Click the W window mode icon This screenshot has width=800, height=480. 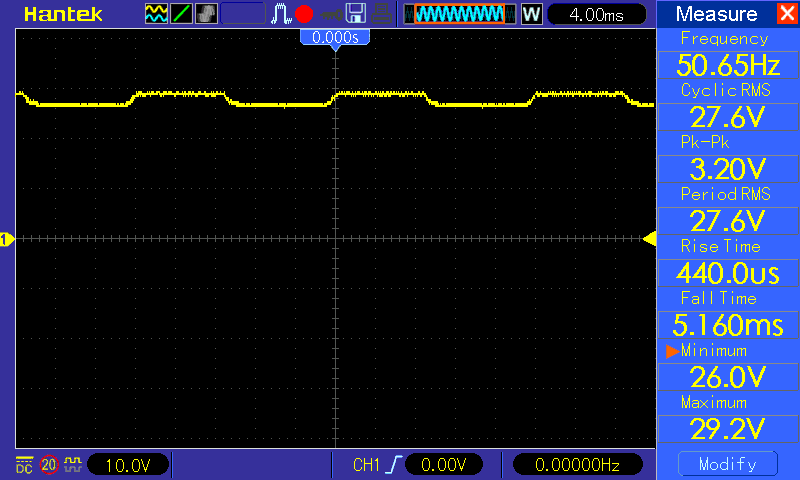[531, 14]
